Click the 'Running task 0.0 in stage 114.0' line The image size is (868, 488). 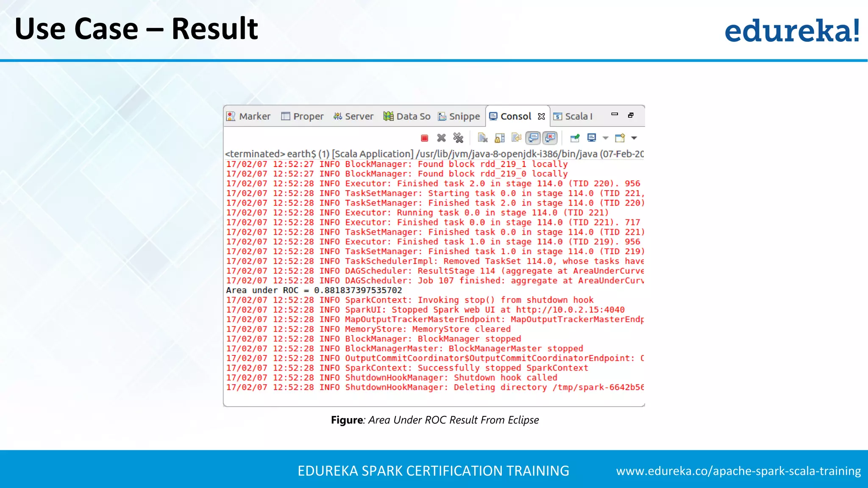pyautogui.click(x=417, y=213)
